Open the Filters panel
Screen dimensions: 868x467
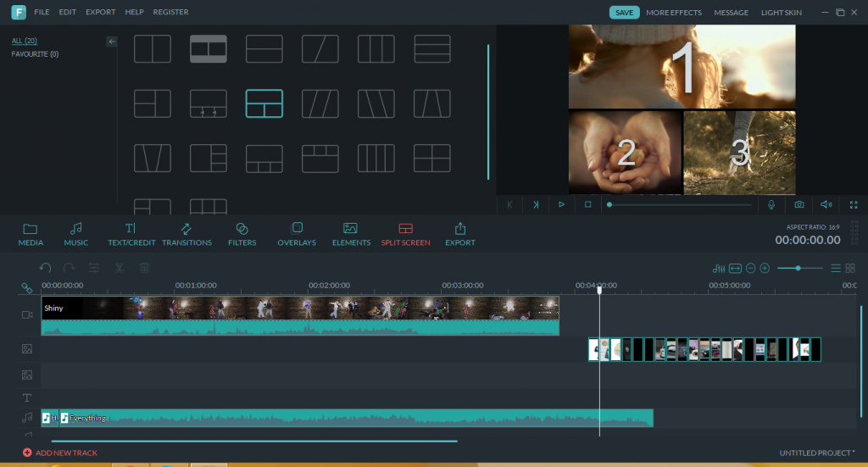pyautogui.click(x=242, y=234)
